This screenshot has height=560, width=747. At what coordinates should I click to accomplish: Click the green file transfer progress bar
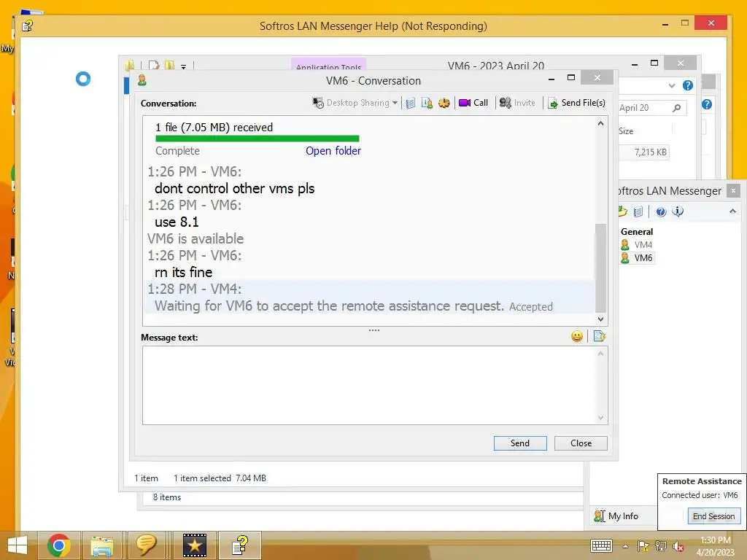pos(258,139)
